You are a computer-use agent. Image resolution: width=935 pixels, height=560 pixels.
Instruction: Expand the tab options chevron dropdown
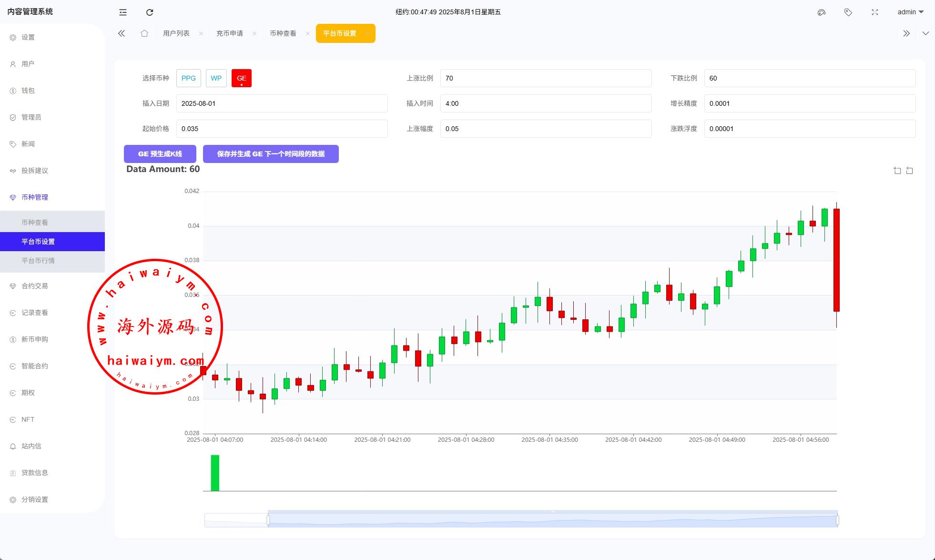pos(925,33)
